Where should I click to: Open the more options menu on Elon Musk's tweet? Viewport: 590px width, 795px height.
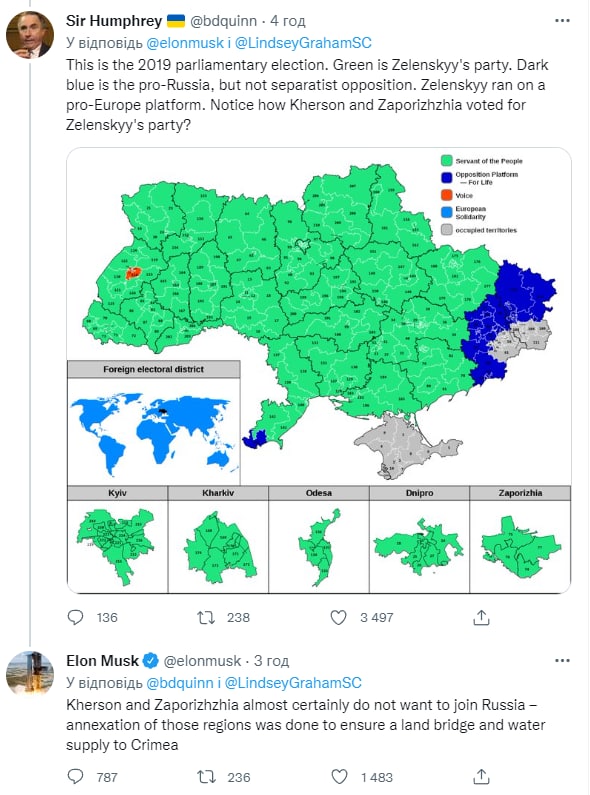[x=563, y=661]
